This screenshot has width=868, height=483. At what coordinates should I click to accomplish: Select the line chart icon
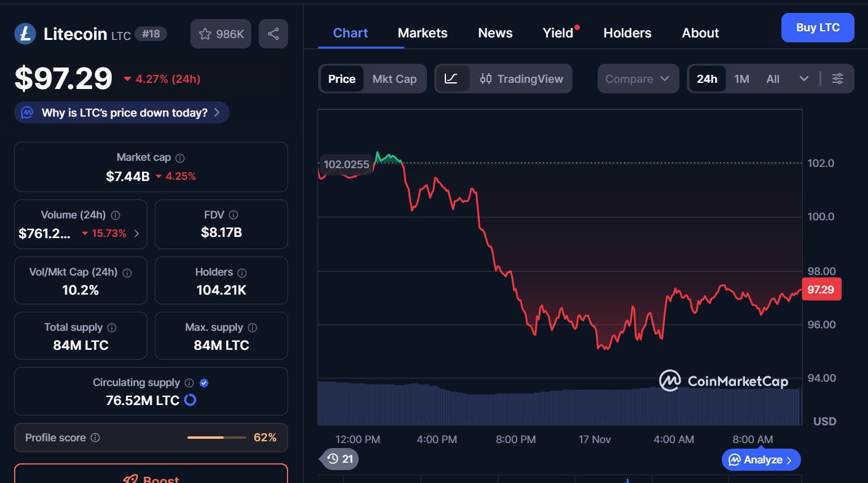pos(453,79)
